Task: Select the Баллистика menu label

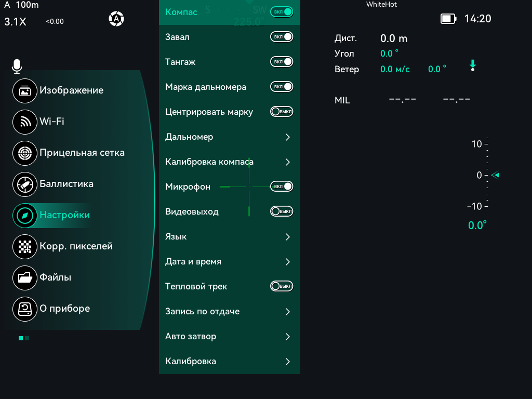Action: [66, 184]
